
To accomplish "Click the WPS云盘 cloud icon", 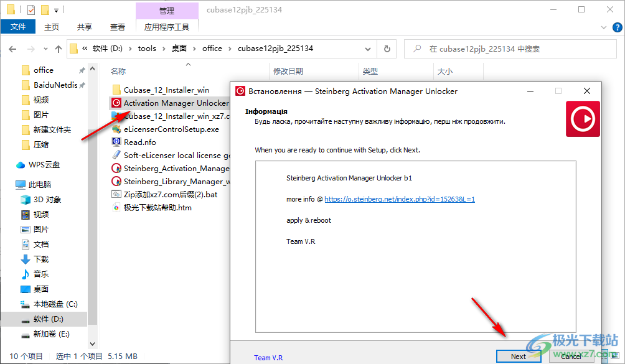I will (x=21, y=165).
